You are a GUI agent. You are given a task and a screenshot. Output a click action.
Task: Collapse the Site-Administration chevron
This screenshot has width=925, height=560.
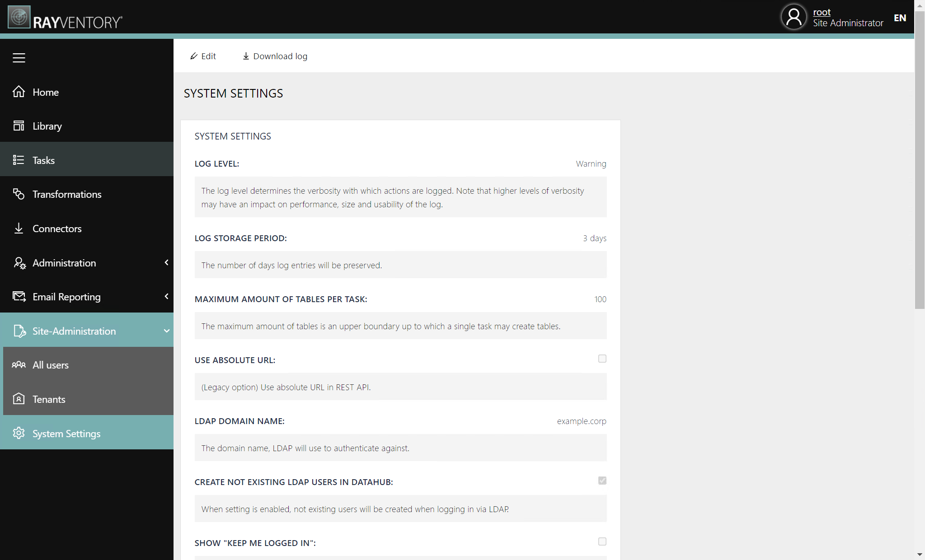coord(166,331)
